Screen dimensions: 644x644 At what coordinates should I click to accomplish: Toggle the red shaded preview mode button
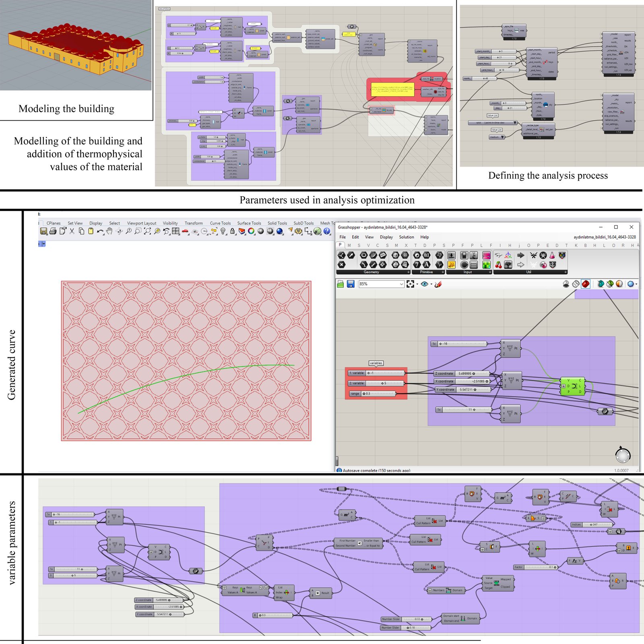click(586, 284)
